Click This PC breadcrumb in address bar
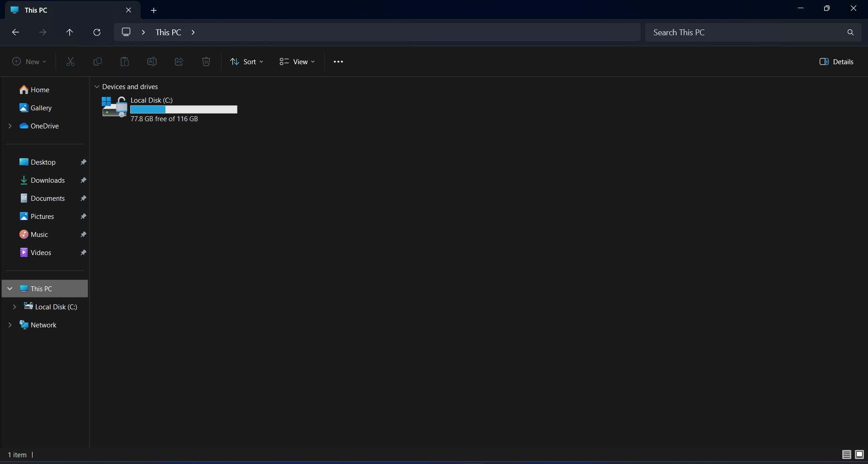Image resolution: width=868 pixels, height=464 pixels. [168, 32]
